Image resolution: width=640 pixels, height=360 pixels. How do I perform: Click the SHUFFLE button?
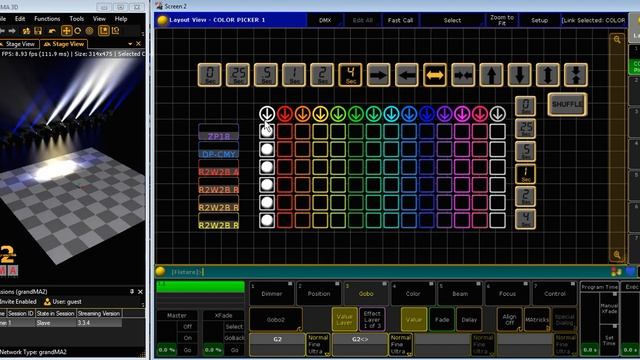point(567,104)
